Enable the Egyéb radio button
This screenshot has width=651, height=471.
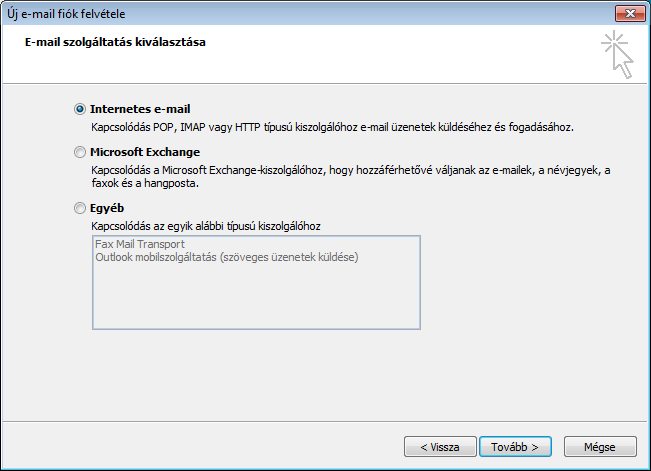[80, 208]
